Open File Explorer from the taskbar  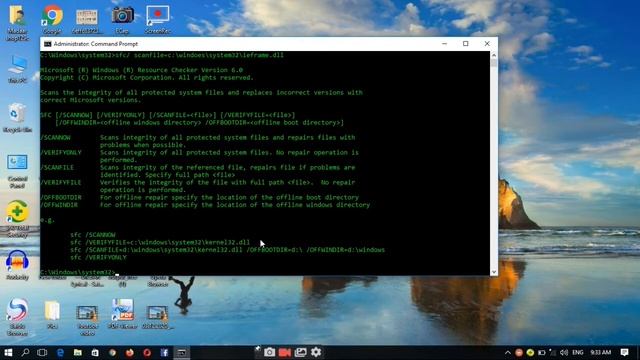(78, 352)
